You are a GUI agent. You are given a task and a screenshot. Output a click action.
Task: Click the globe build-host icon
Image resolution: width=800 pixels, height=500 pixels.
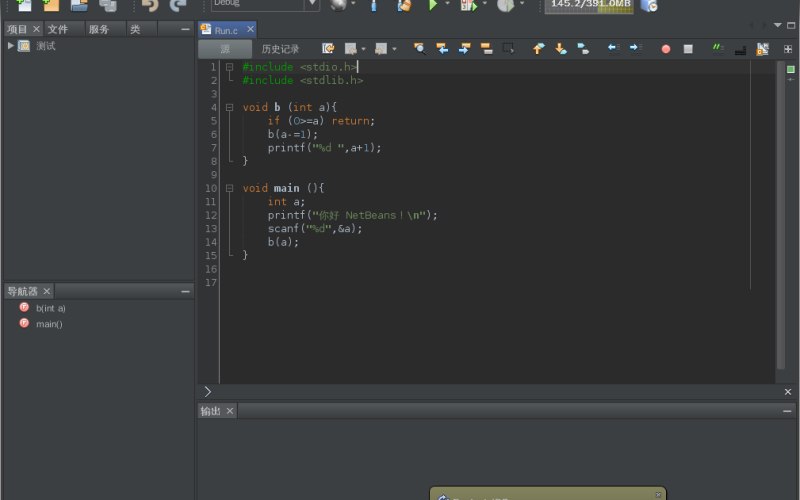click(338, 5)
